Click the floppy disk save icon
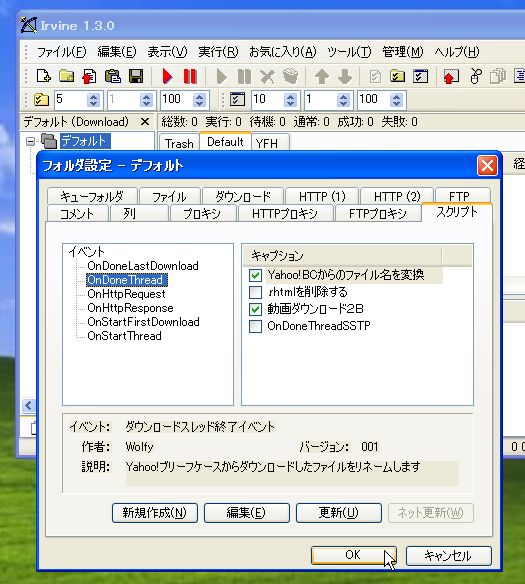525x584 pixels. [x=136, y=76]
